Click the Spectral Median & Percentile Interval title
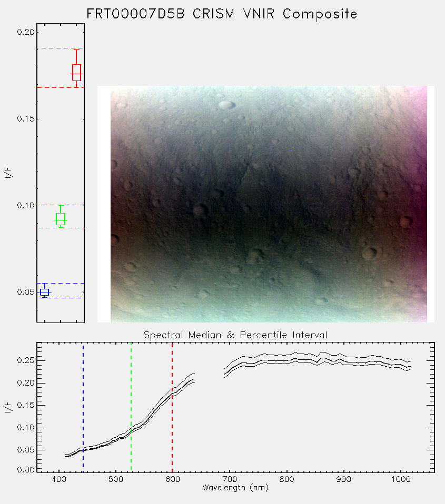Image resolution: width=445 pixels, height=504 pixels. 235,335
